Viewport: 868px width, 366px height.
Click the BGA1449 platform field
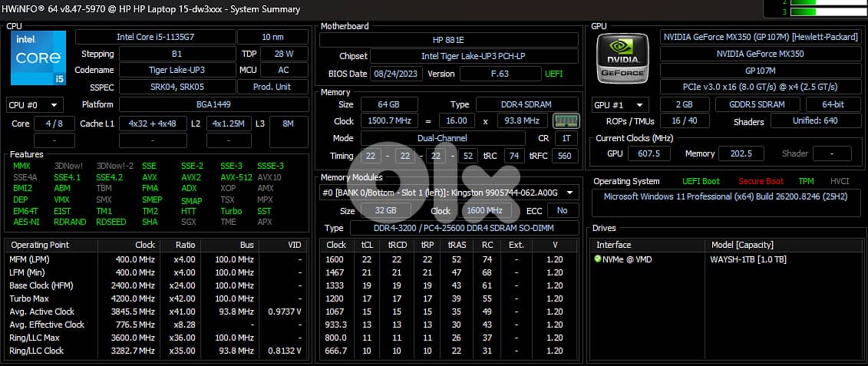[x=213, y=104]
